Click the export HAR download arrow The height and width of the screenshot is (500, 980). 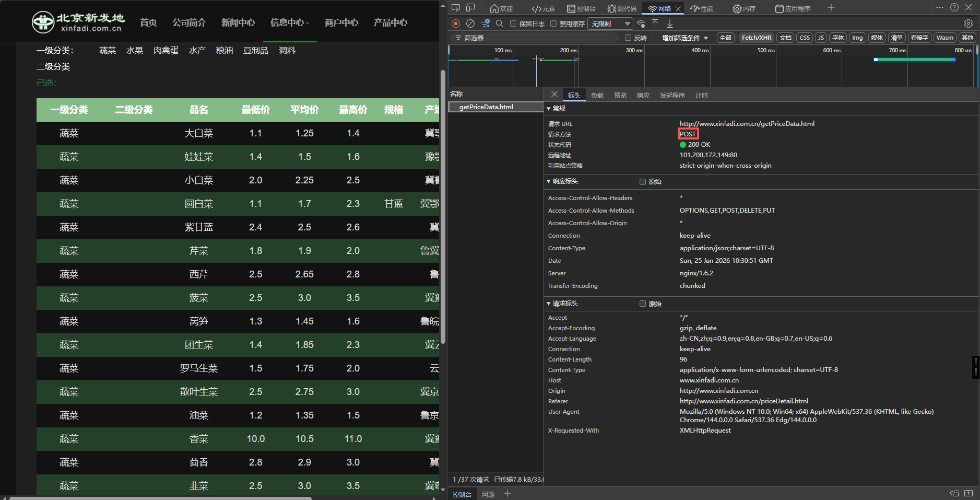pos(670,24)
